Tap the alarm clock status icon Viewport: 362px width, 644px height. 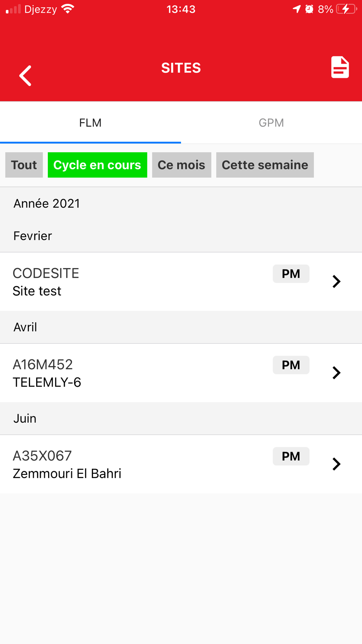click(309, 9)
